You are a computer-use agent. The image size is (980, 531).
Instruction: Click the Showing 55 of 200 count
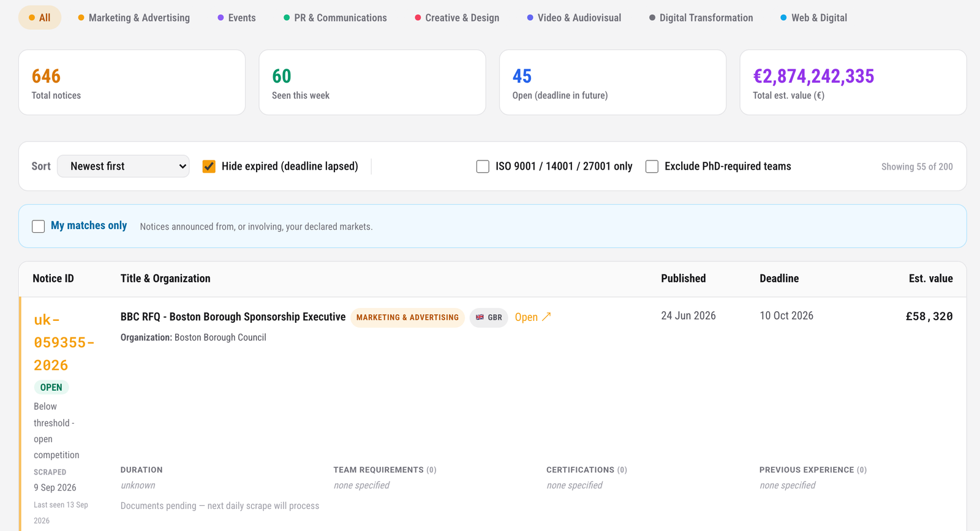pyautogui.click(x=917, y=167)
